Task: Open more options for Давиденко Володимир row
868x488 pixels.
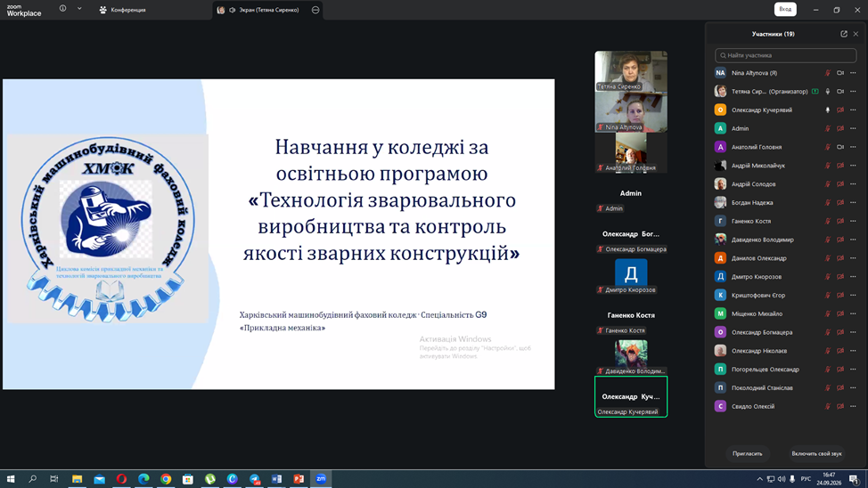Action: [853, 240]
